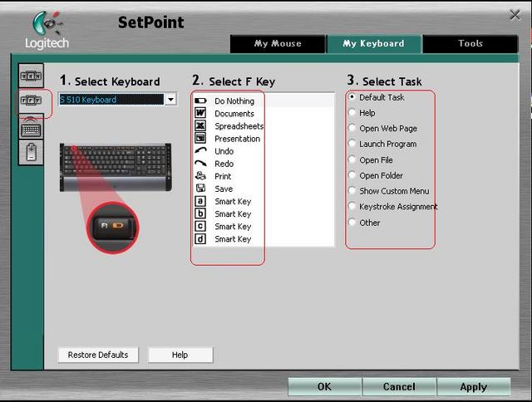Click the 'a' Smart Key icon
The height and width of the screenshot is (402, 532).
[200, 201]
